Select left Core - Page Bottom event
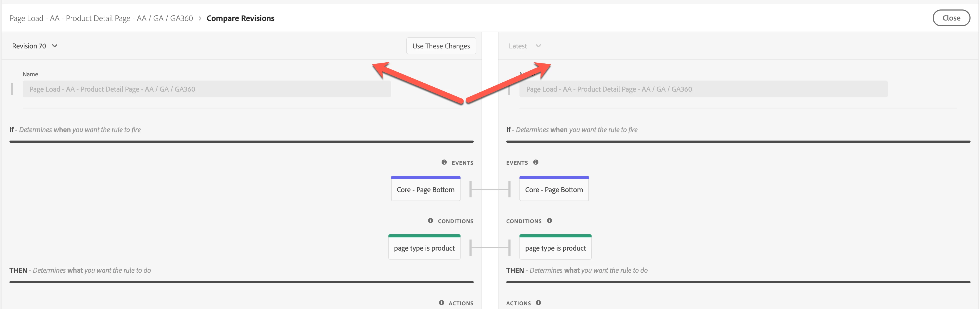This screenshot has width=980, height=309. 425,190
